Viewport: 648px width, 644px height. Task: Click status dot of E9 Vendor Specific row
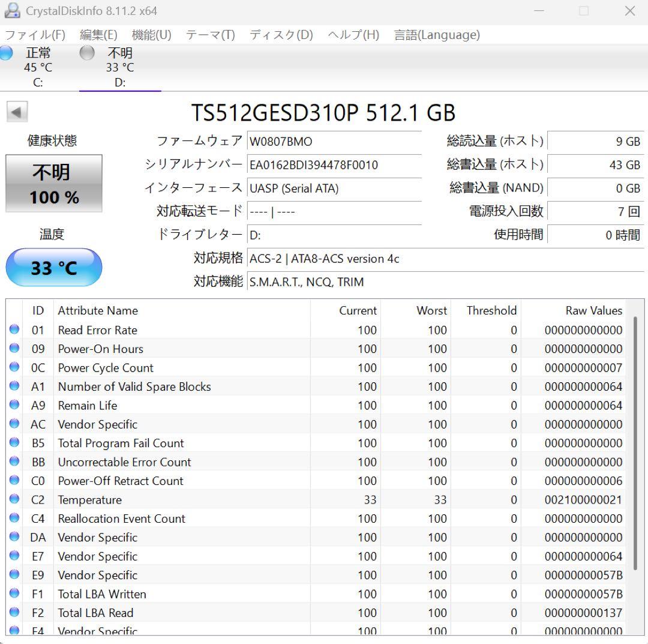(x=14, y=574)
